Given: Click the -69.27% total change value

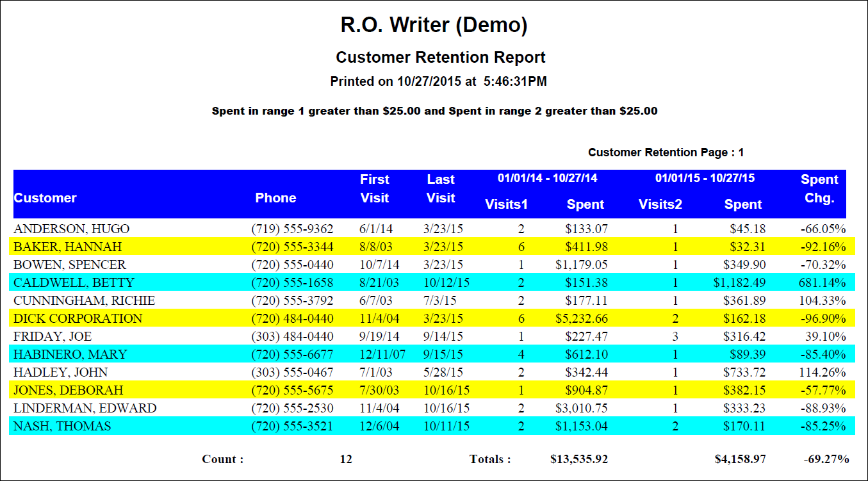Looking at the screenshot, I should pos(826,459).
